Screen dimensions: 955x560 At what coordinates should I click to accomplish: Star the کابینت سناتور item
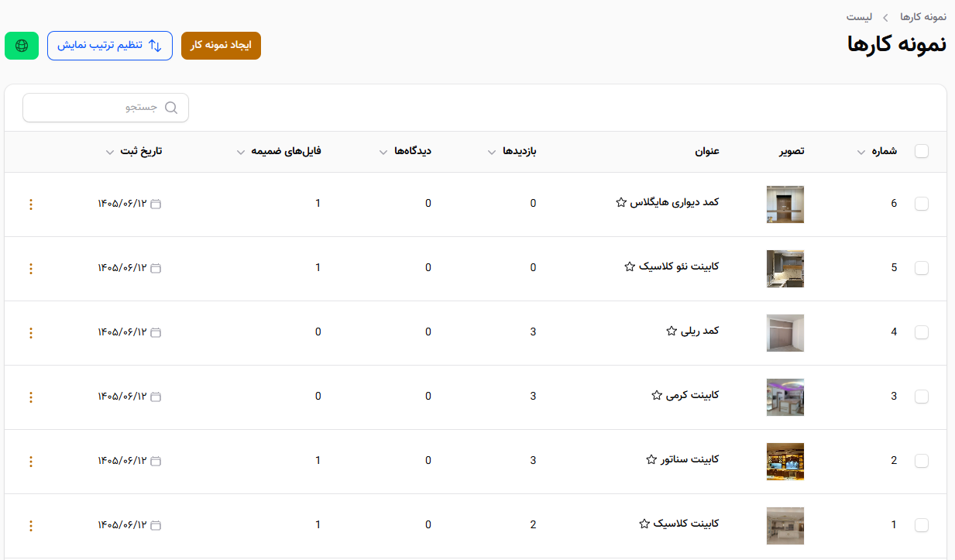[651, 459]
